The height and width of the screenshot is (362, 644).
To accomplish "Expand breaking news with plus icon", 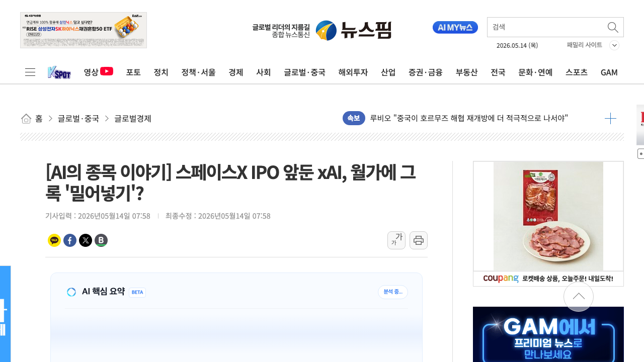I will [x=610, y=119].
